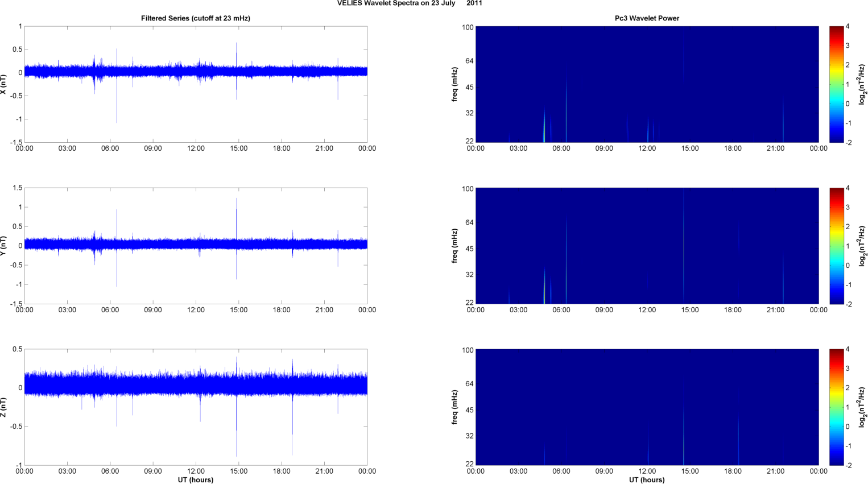Image resolution: width=868 pixels, height=484 pixels.
Task: Click the log2(nT²/Hz) label of middle colorbar
Action: coord(862,246)
